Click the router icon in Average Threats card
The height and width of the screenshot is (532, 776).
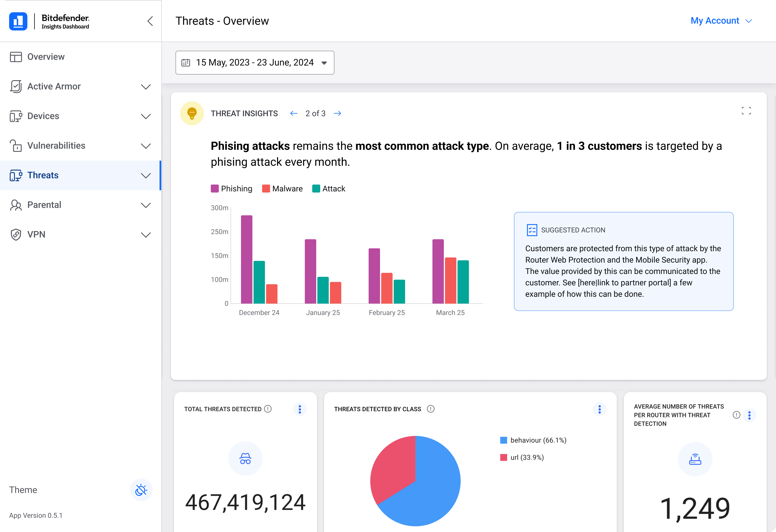(x=695, y=459)
